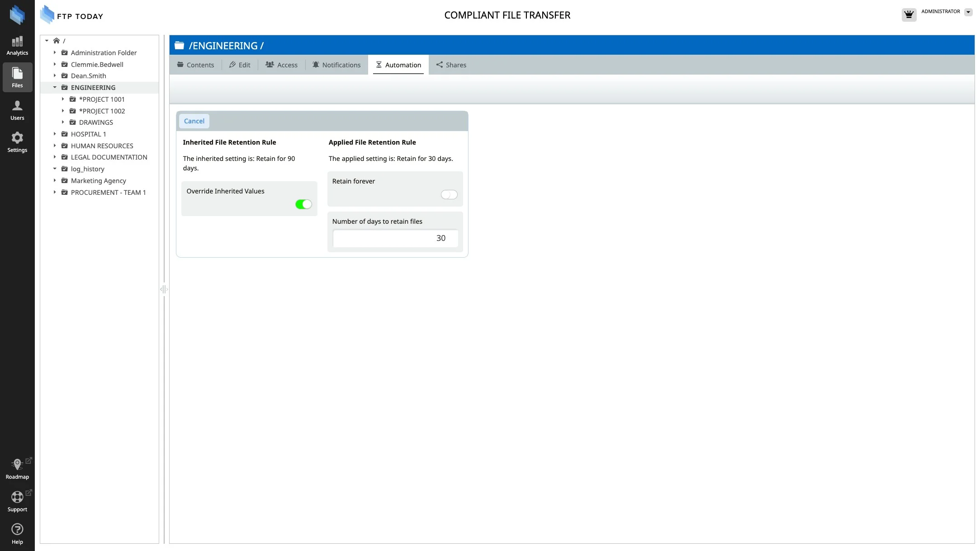
Task: Collapse the ENGINEERING folder tree node
Action: (x=55, y=88)
